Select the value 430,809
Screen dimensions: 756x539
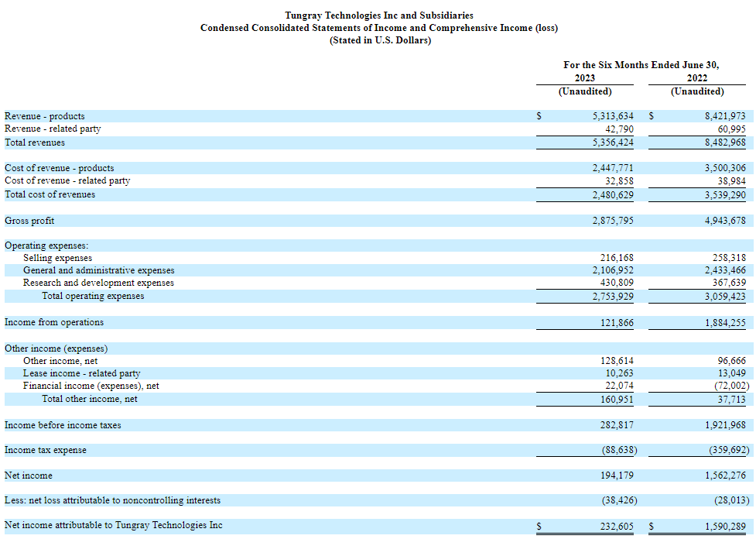pyautogui.click(x=617, y=283)
